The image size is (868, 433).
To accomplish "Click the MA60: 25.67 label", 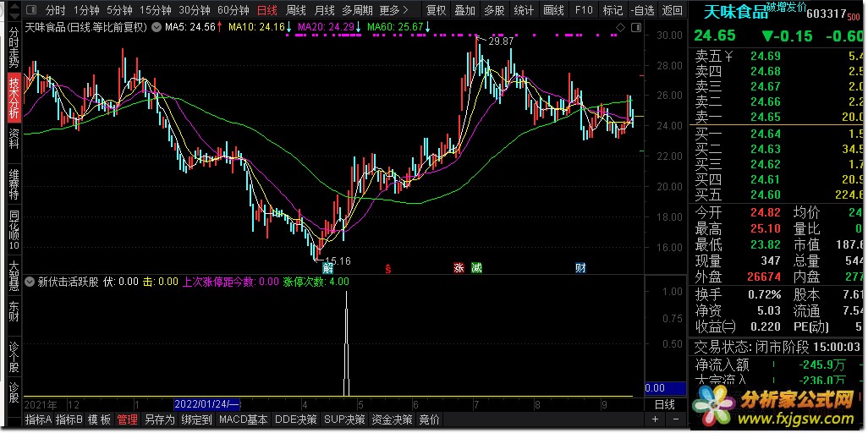I will point(395,26).
